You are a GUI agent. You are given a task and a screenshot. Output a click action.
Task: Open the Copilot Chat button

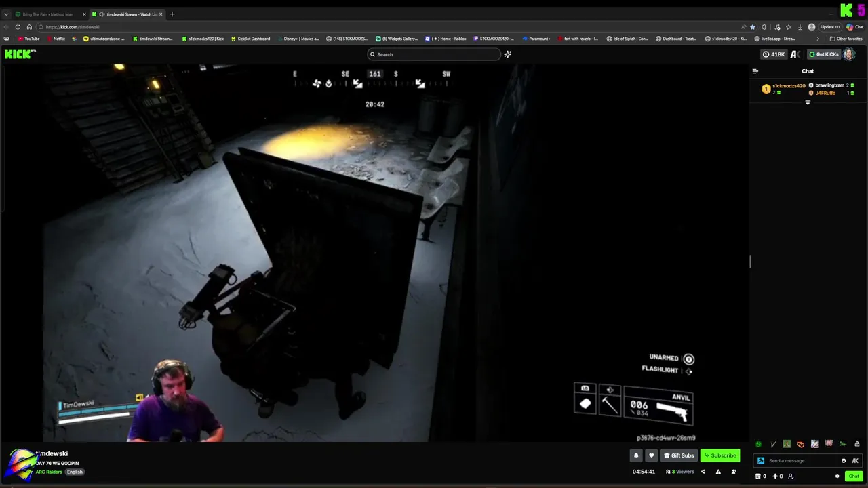pyautogui.click(x=854, y=27)
